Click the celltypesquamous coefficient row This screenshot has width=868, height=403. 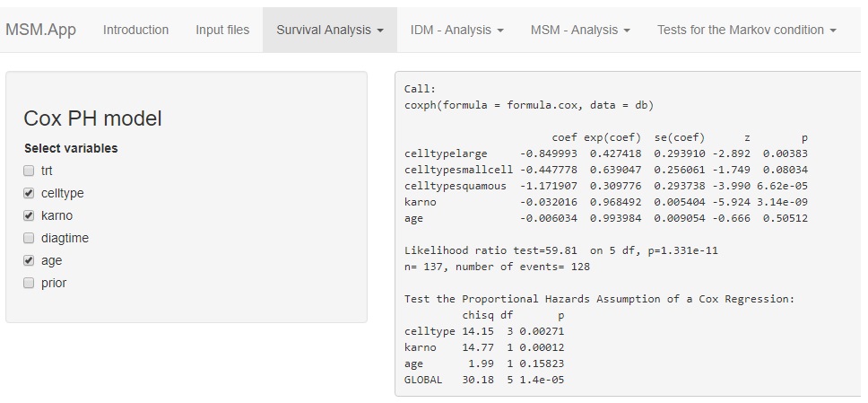[605, 186]
